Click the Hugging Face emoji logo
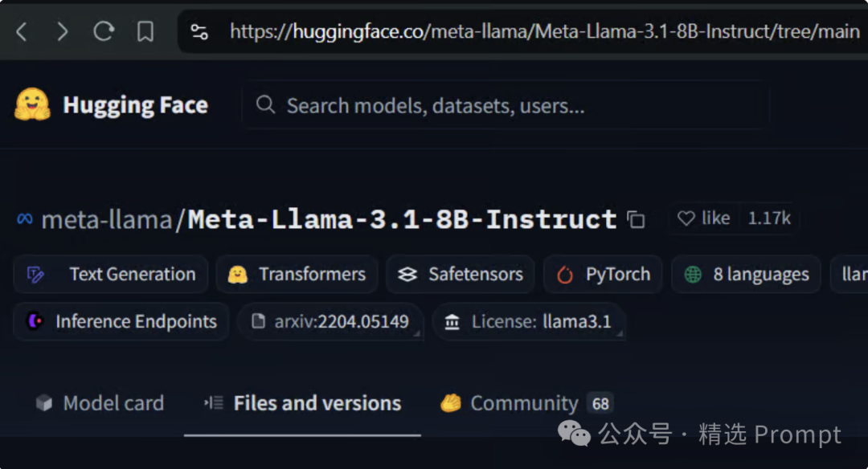868x469 pixels. 33,104
